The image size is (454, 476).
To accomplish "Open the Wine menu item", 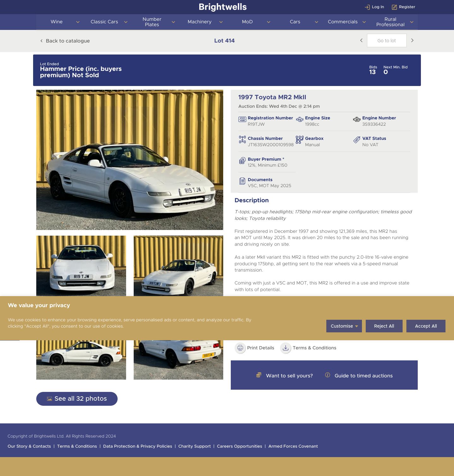I will point(57,22).
